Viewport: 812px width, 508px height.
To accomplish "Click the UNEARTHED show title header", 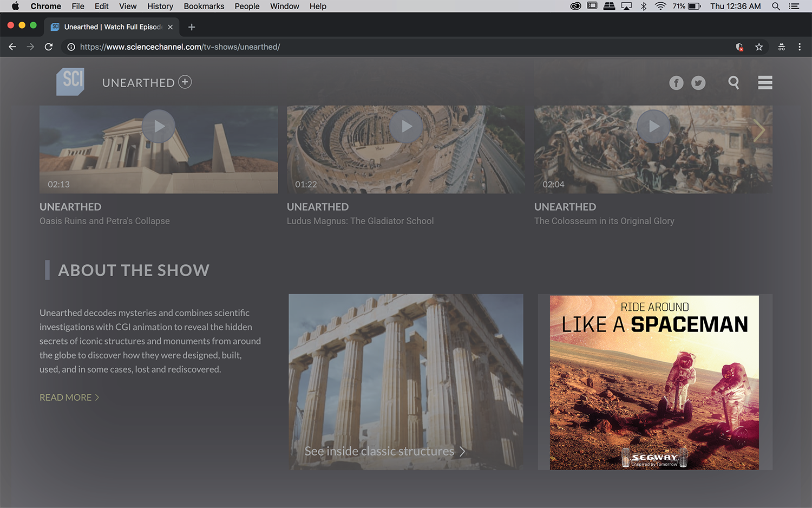I will pyautogui.click(x=138, y=83).
